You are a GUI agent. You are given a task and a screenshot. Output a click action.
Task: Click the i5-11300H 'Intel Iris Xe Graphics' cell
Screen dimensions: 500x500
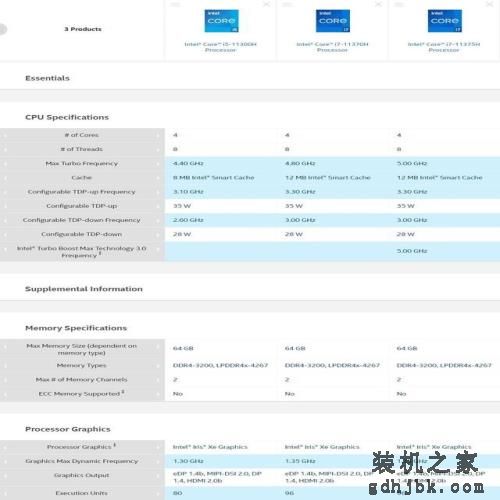(210, 447)
